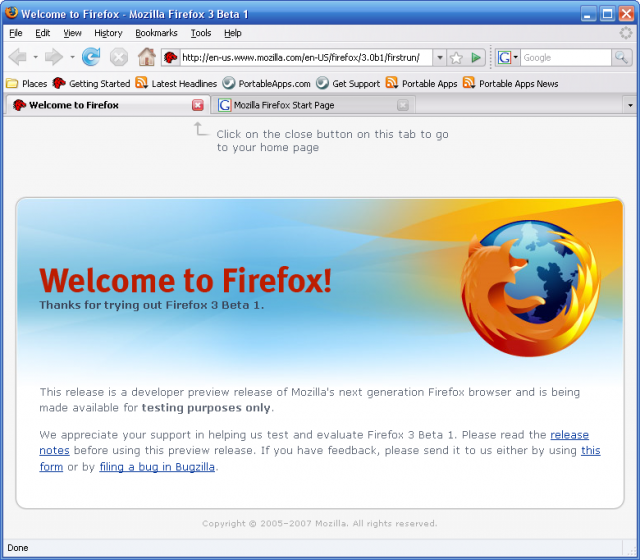The image size is (640, 560).
Task: Click the activity throbber icon in menu bar
Action: [x=625, y=33]
